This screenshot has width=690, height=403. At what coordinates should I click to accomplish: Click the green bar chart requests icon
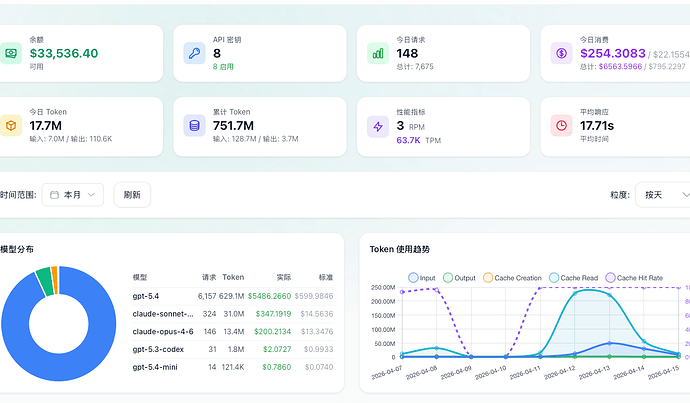click(378, 53)
